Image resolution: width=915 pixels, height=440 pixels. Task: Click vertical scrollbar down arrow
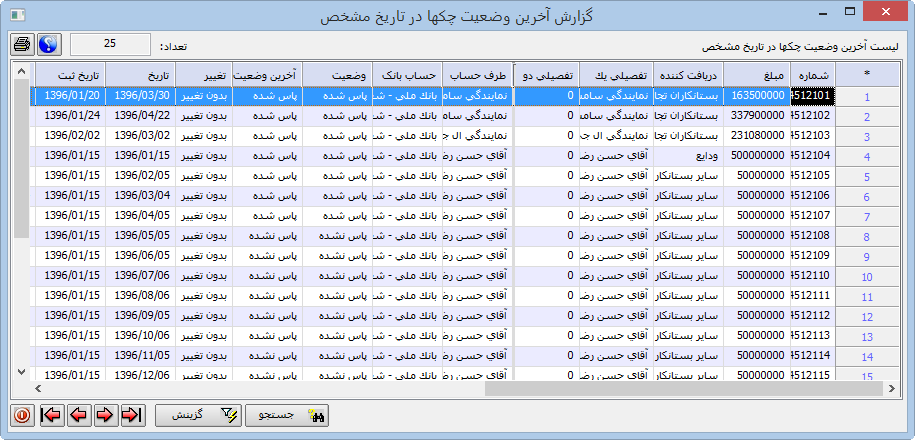[22, 372]
